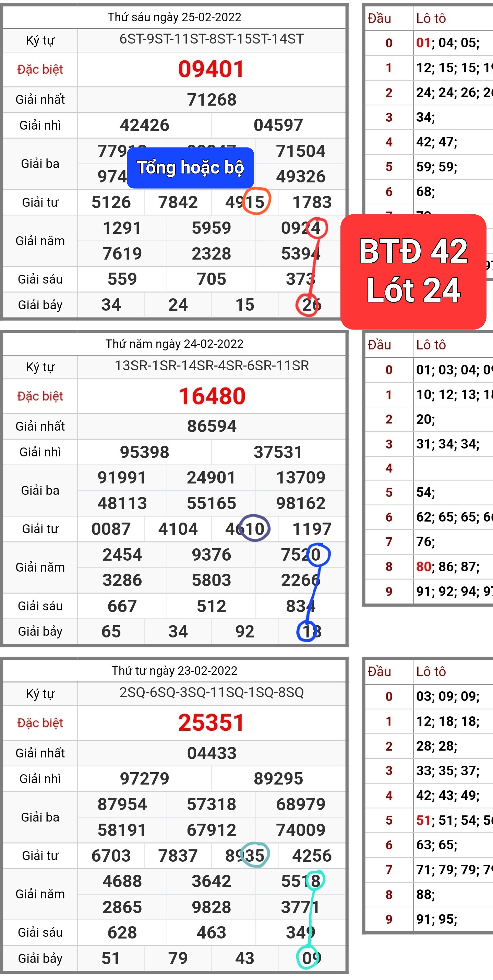Image resolution: width=493 pixels, height=980 pixels.
Task: Click the cyan-circled 09 in Giải bảy
Action: (x=311, y=958)
